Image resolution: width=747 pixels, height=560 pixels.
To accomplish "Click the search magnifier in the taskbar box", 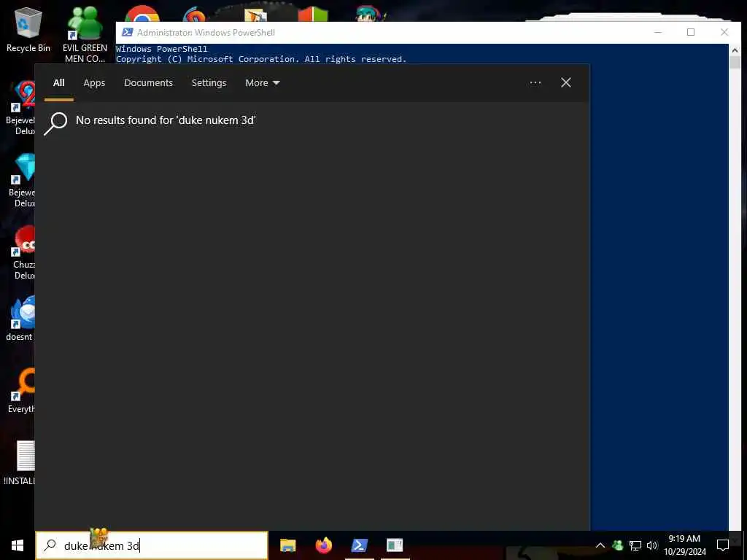I will tap(50, 545).
